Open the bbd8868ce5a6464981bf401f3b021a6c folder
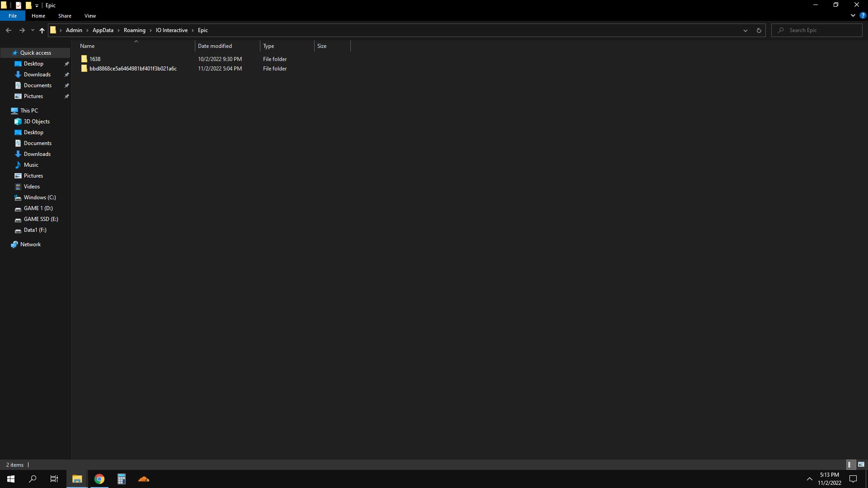 (x=132, y=69)
